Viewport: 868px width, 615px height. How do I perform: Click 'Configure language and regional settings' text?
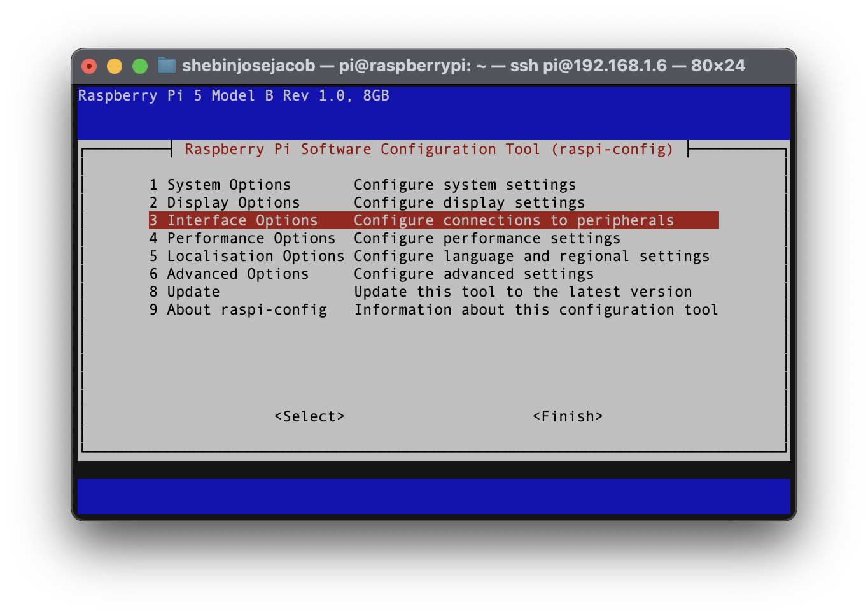point(532,256)
